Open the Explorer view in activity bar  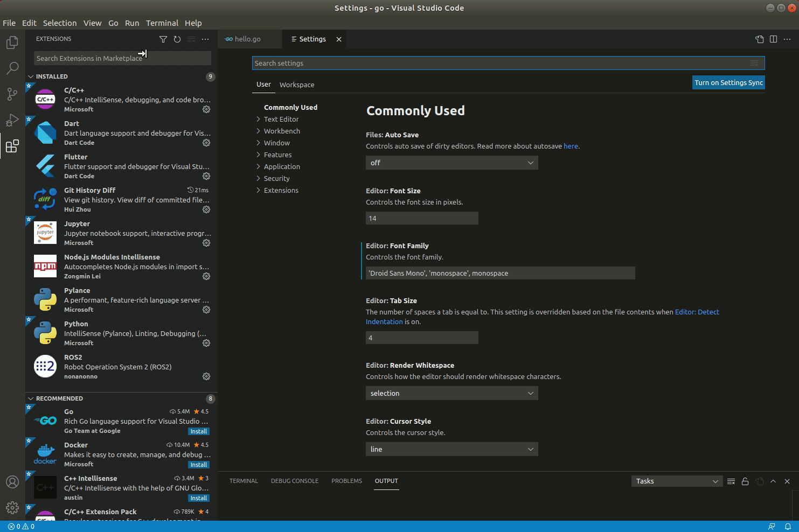pyautogui.click(x=12, y=43)
